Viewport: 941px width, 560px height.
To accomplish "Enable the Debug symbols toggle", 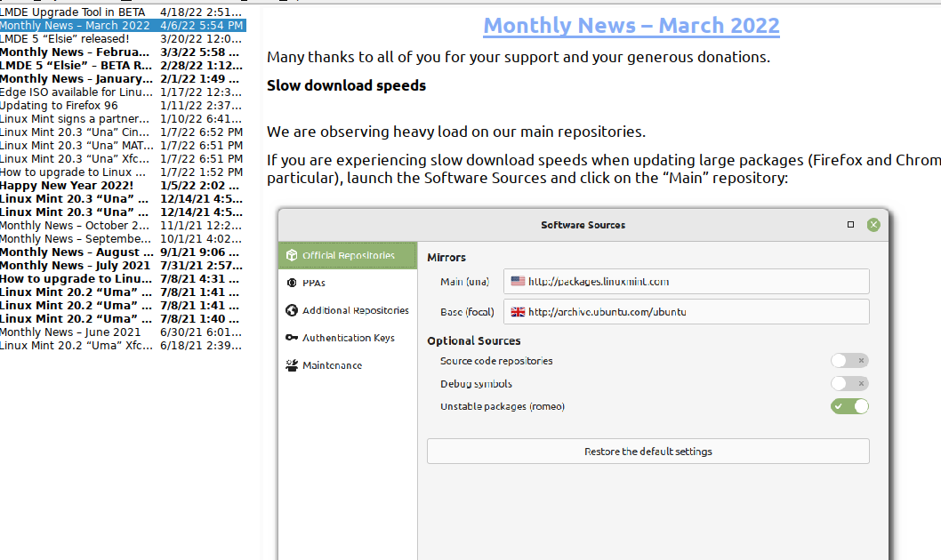I will 849,383.
